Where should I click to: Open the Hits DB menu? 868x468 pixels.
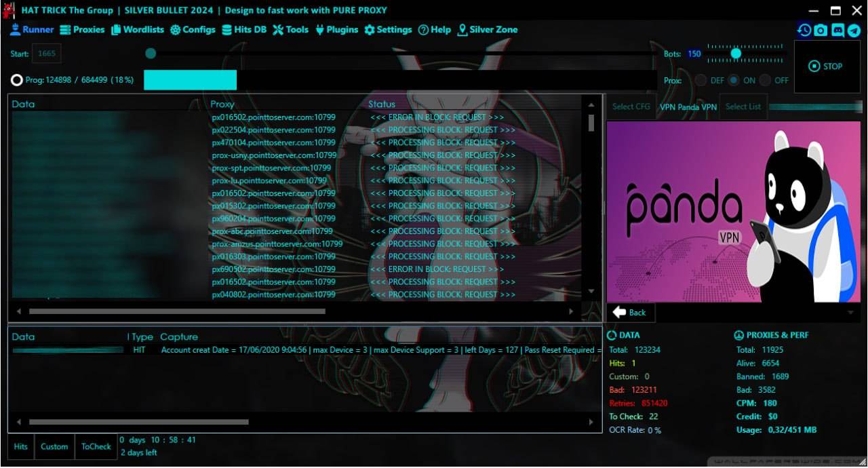[244, 30]
